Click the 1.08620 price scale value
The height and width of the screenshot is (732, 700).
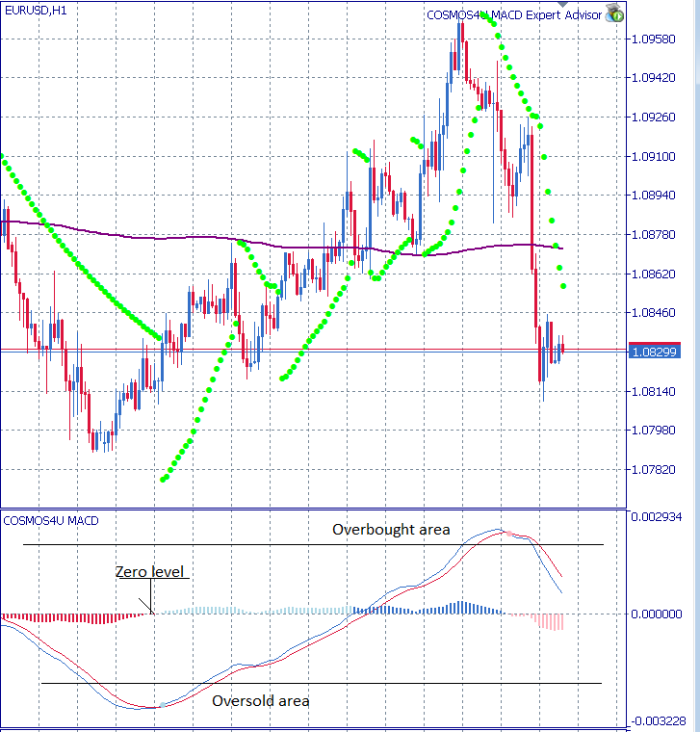point(654,274)
